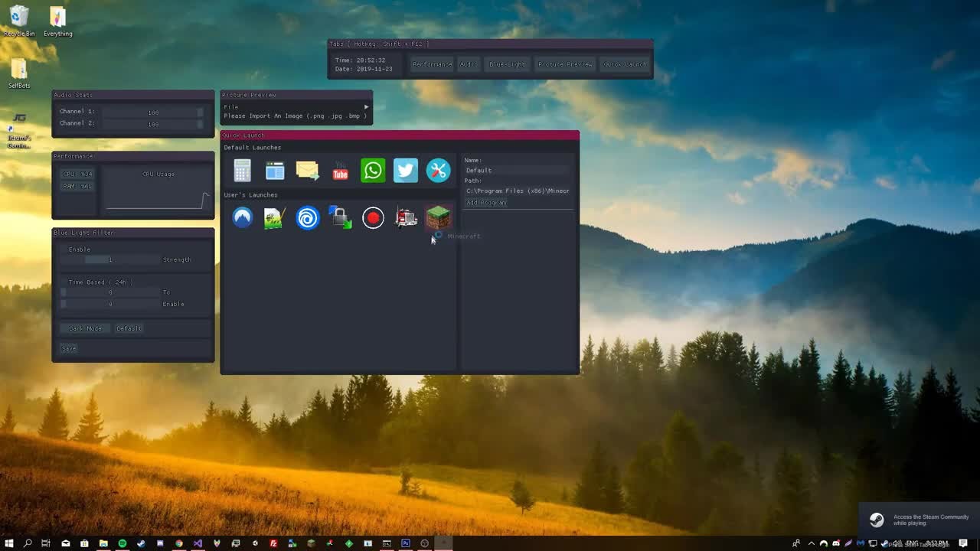Open the Ubisoft swirl icon

coord(308,218)
